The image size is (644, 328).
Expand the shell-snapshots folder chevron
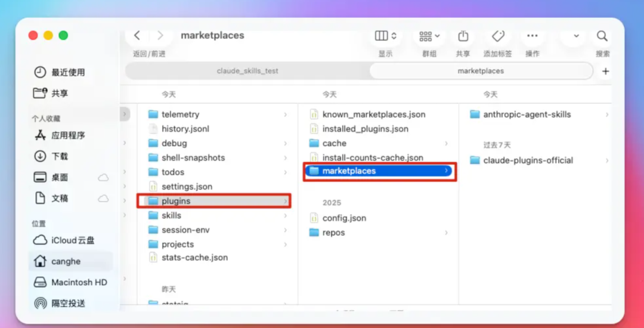(x=285, y=157)
